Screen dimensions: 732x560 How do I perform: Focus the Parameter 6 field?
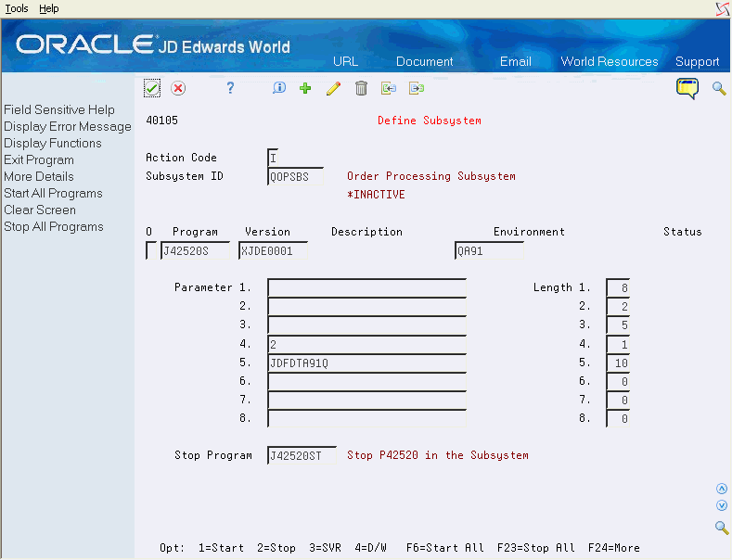tap(367, 382)
